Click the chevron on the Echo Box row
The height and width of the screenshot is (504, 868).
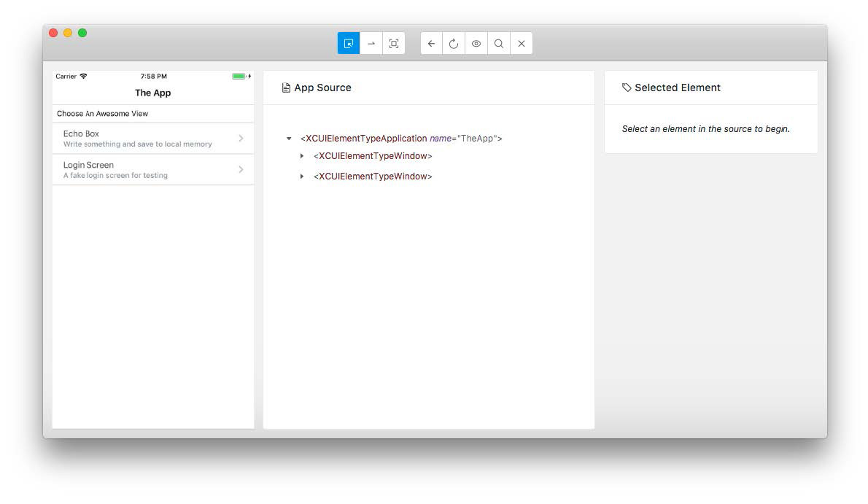pos(241,139)
